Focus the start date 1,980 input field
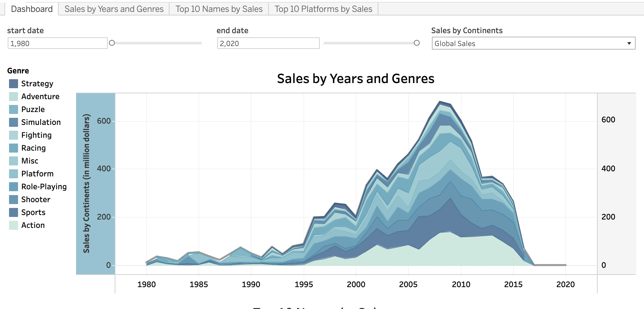644x309 pixels. click(57, 43)
